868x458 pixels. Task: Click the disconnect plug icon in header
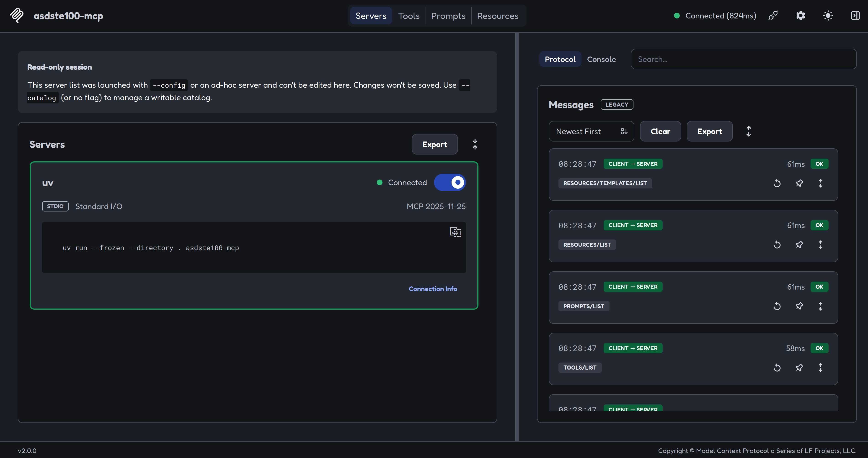773,15
